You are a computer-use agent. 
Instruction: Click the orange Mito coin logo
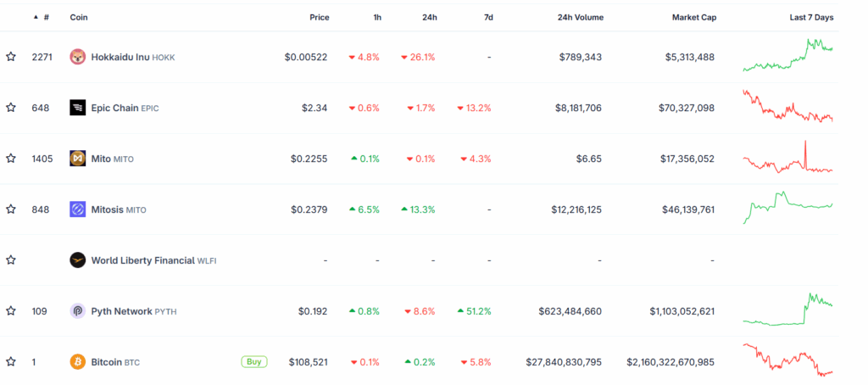tap(78, 159)
